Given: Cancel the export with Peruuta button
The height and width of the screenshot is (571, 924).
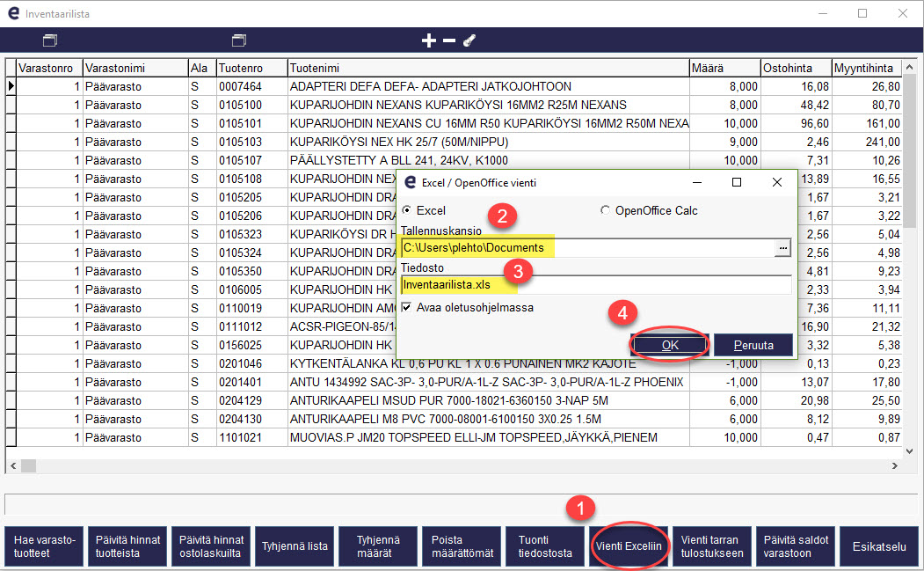Looking at the screenshot, I should [x=753, y=345].
